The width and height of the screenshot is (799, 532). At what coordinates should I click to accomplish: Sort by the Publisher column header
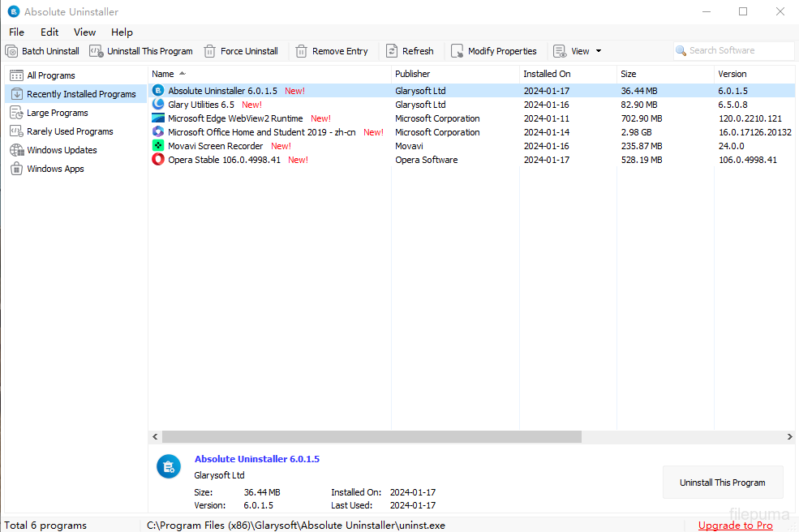(x=456, y=74)
